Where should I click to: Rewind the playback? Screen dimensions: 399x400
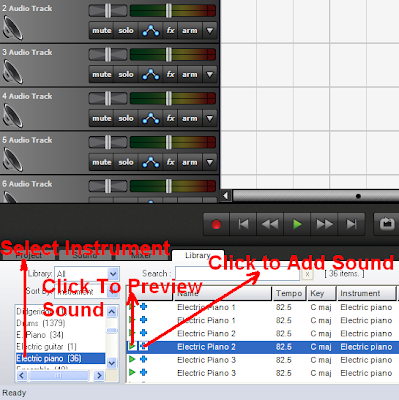click(x=270, y=224)
